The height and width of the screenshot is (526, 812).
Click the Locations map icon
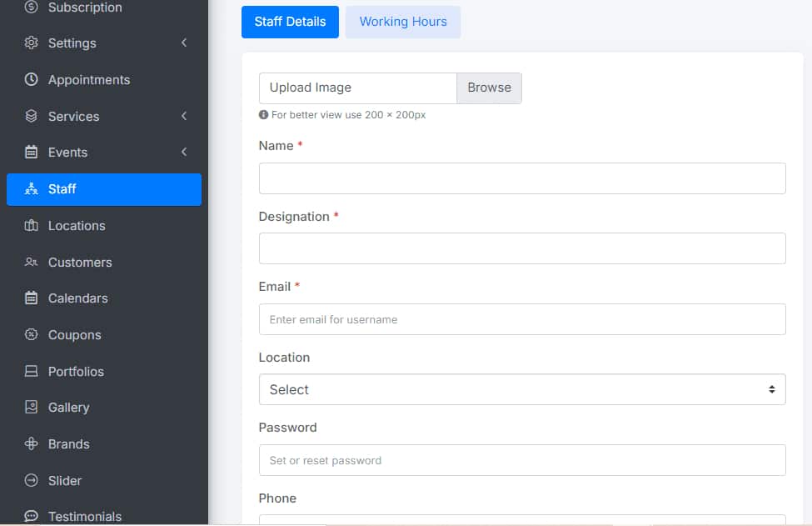click(x=32, y=226)
